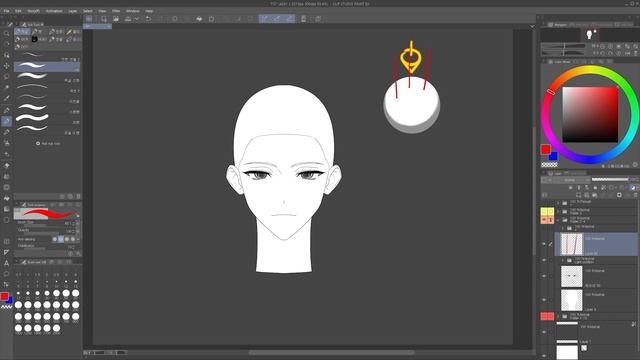Click the New document toolbar icon
Viewport: 640px width, 360px height.
click(104, 19)
